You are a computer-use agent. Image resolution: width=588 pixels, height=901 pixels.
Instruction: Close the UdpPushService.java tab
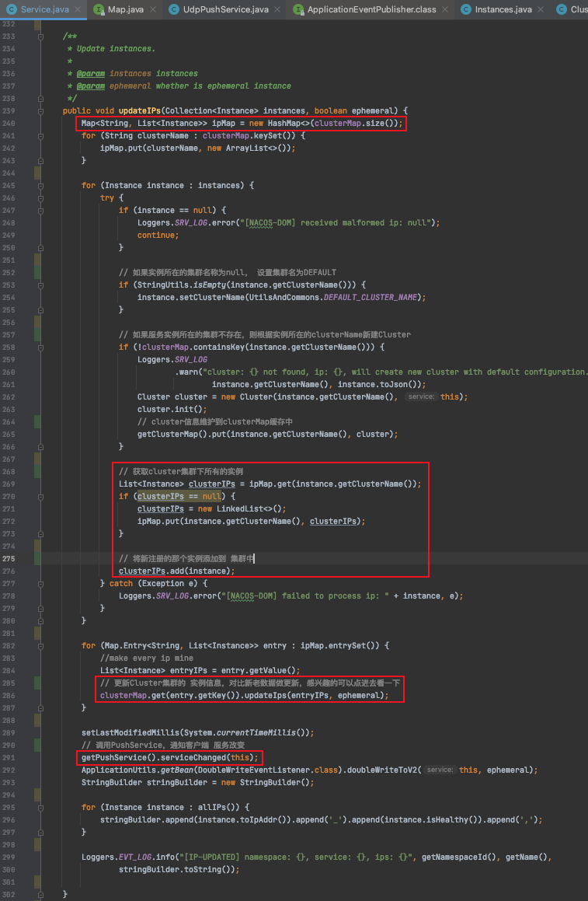coord(277,9)
